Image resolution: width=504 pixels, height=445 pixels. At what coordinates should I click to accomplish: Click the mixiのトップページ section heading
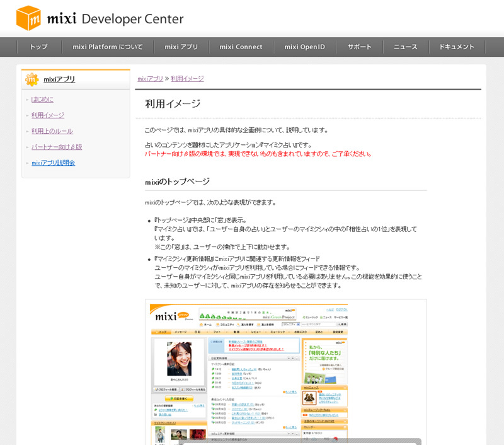177,182
